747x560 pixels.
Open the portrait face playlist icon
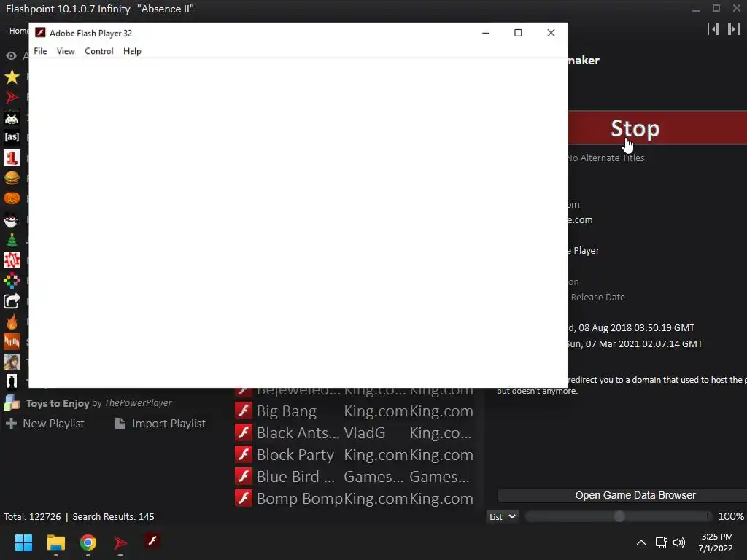[x=12, y=362]
